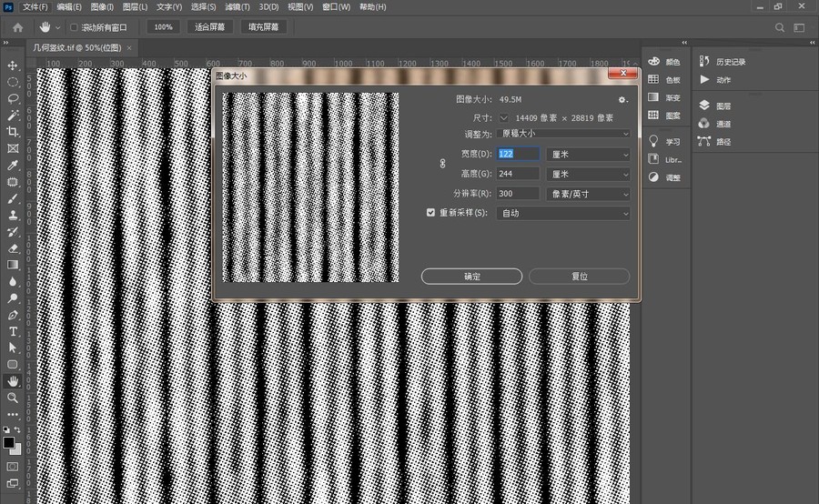The image size is (819, 504).
Task: Open the resolution unit 像素/英寸 dropdown
Action: [x=588, y=194]
